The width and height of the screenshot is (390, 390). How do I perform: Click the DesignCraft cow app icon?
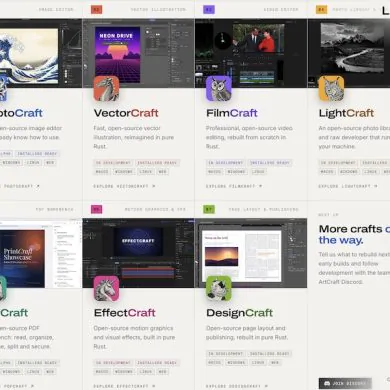[x=219, y=289]
